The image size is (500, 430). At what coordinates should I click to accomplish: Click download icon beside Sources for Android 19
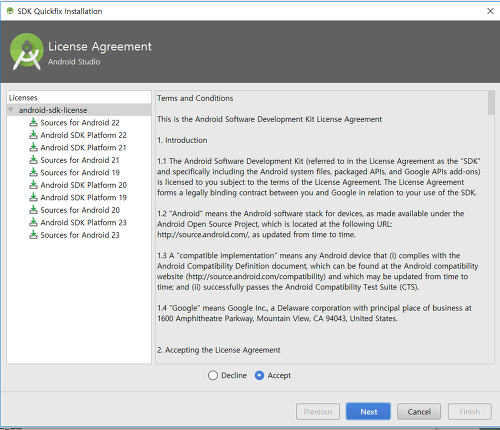33,172
